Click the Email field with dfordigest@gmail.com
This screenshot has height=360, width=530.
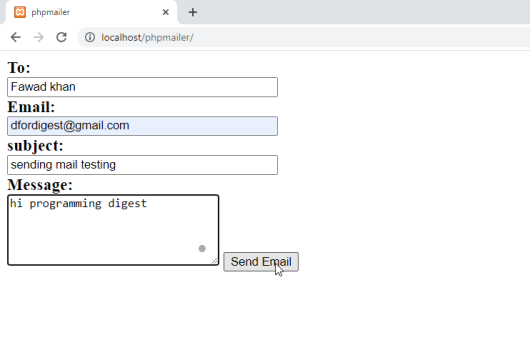click(x=142, y=126)
